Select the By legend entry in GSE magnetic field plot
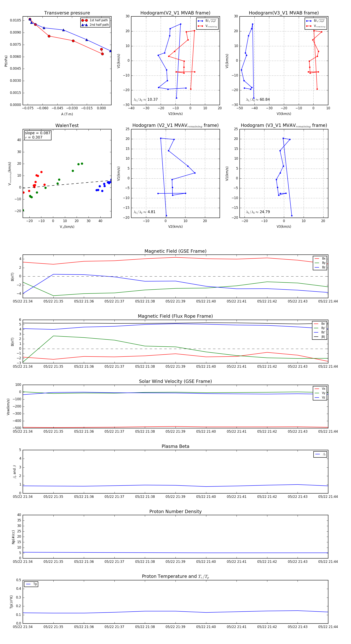The width and height of the screenshot is (351, 644). pos(320,263)
